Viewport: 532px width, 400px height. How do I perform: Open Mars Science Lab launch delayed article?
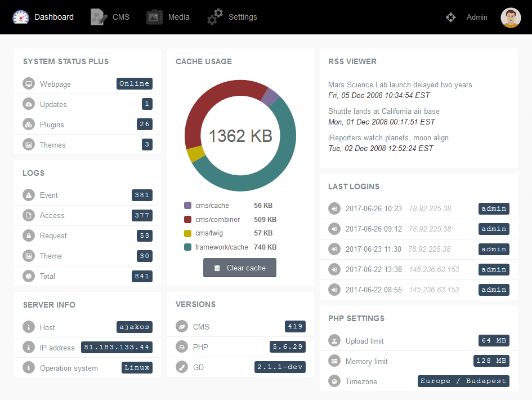400,85
